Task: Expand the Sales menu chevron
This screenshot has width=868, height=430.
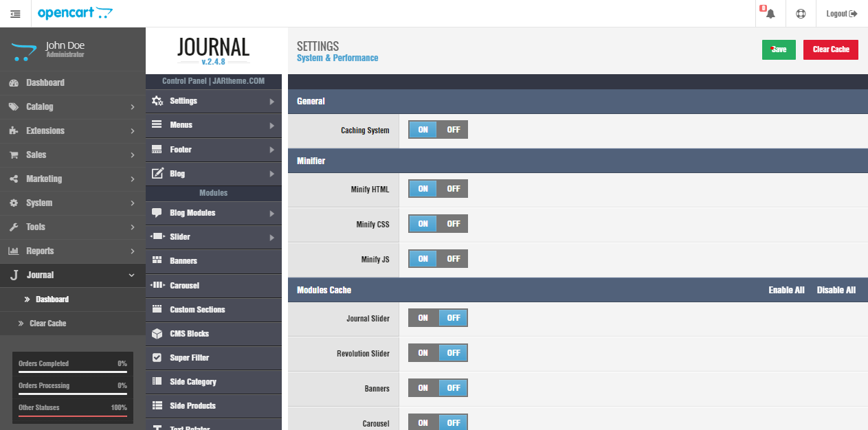Action: coord(132,155)
